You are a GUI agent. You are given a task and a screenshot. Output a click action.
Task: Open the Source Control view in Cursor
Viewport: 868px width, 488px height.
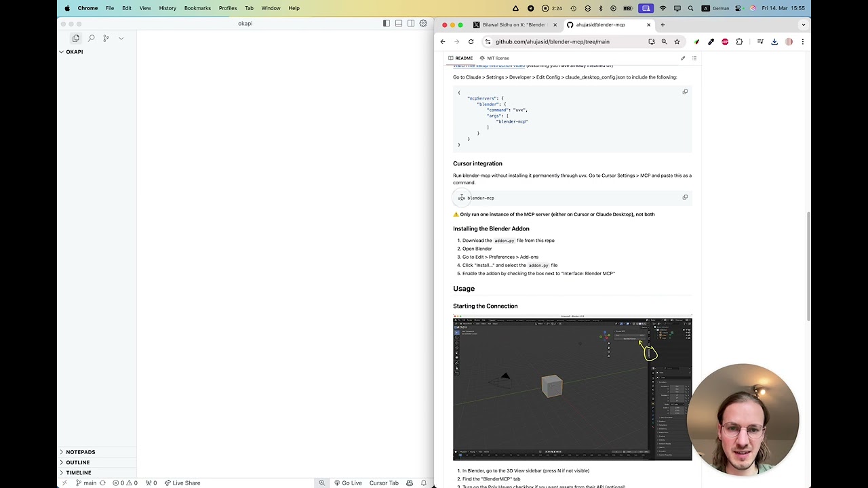click(106, 38)
